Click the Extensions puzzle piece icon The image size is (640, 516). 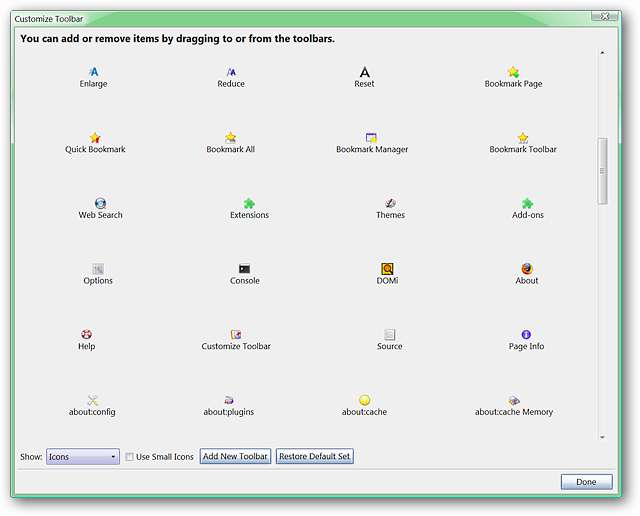tap(249, 203)
